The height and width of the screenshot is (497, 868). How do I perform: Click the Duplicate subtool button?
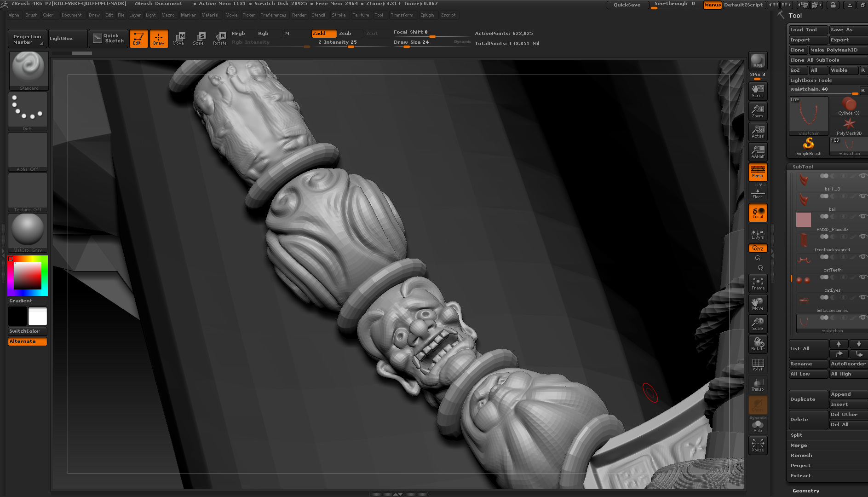808,399
